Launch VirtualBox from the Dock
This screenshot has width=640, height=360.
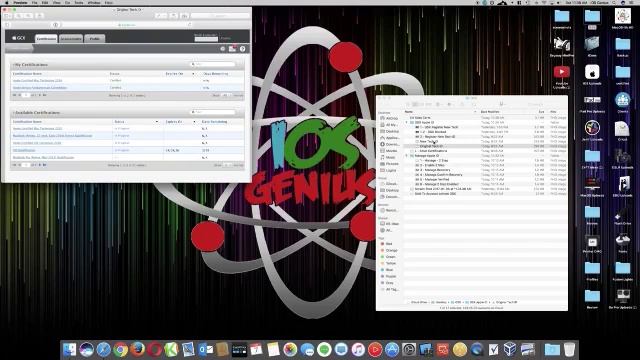pyautogui.click(x=510, y=350)
